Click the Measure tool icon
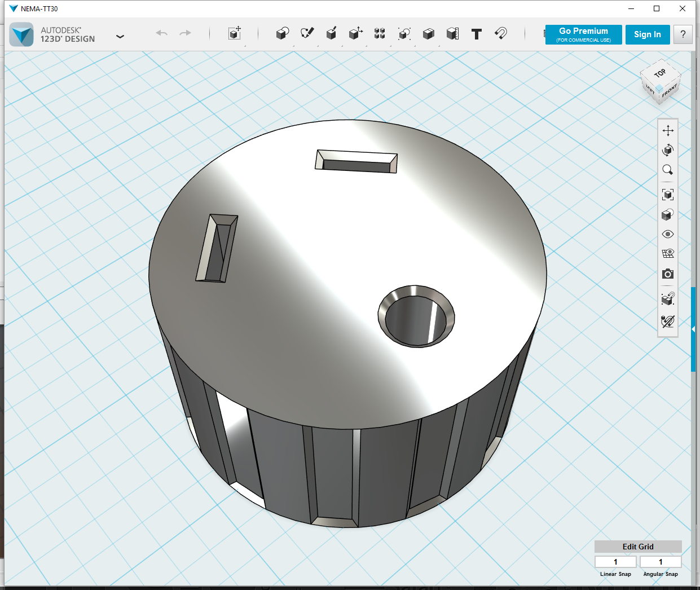 point(452,34)
